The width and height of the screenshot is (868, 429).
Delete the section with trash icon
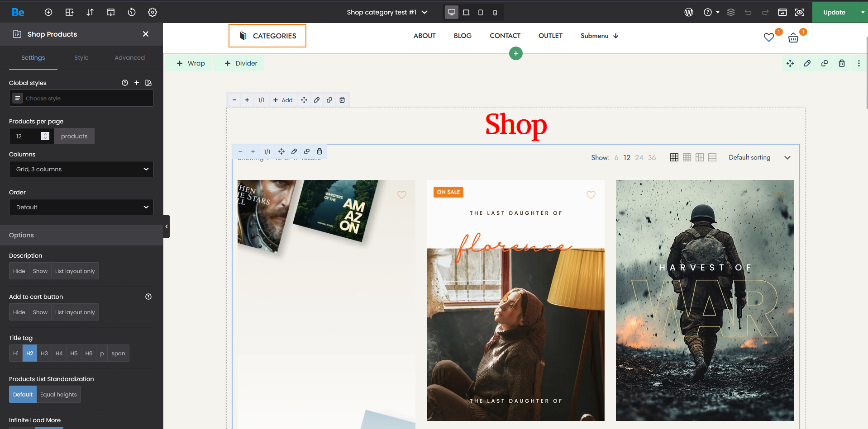[842, 63]
